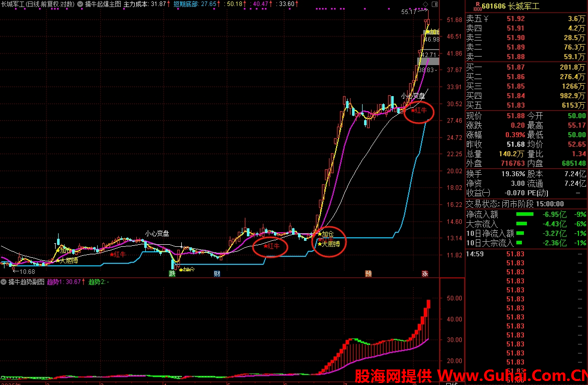Click the 卖二 ask price 51.89
Viewport: 588px width, 385px height.
tap(515, 47)
